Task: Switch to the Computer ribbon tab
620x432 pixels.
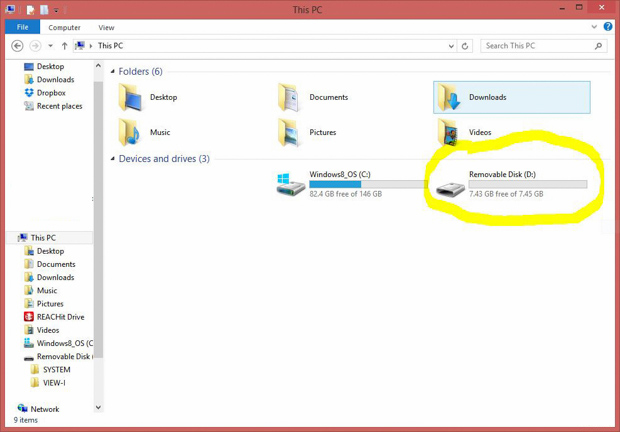Action: [x=64, y=27]
